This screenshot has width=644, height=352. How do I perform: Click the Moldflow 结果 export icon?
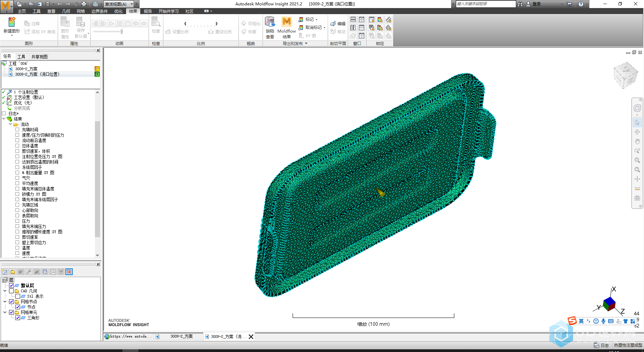click(x=286, y=22)
